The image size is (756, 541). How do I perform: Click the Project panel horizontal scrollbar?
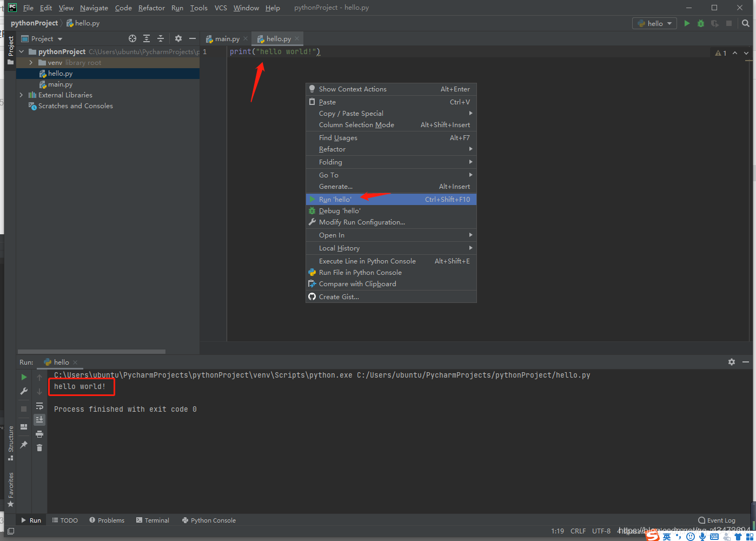click(91, 352)
